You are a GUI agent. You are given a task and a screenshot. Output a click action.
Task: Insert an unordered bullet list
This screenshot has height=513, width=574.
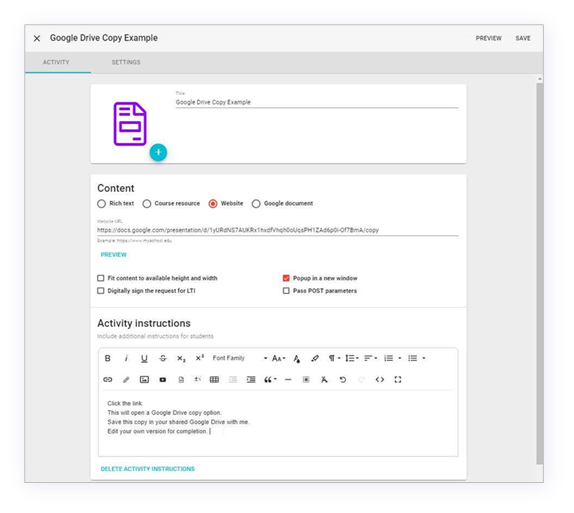tap(413, 358)
